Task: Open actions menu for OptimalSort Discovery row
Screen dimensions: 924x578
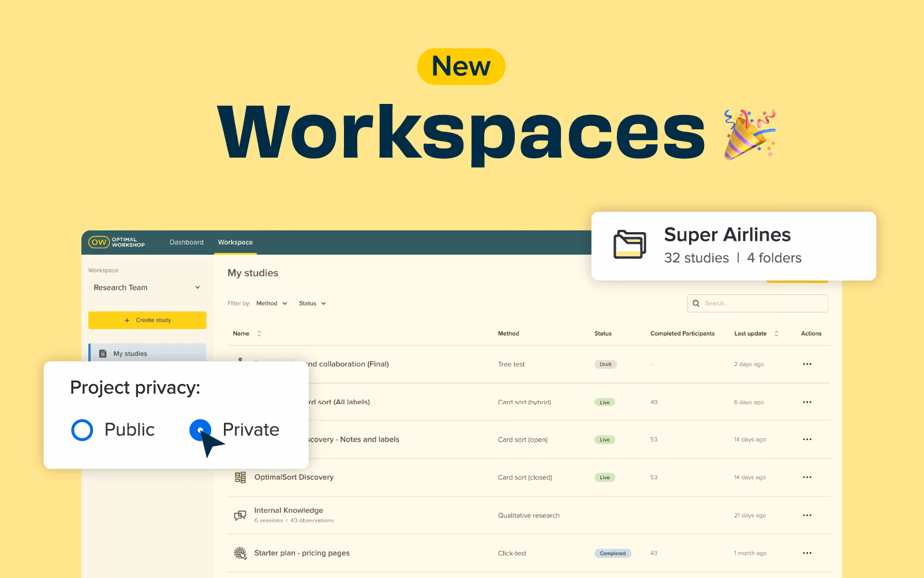Action: click(x=807, y=478)
